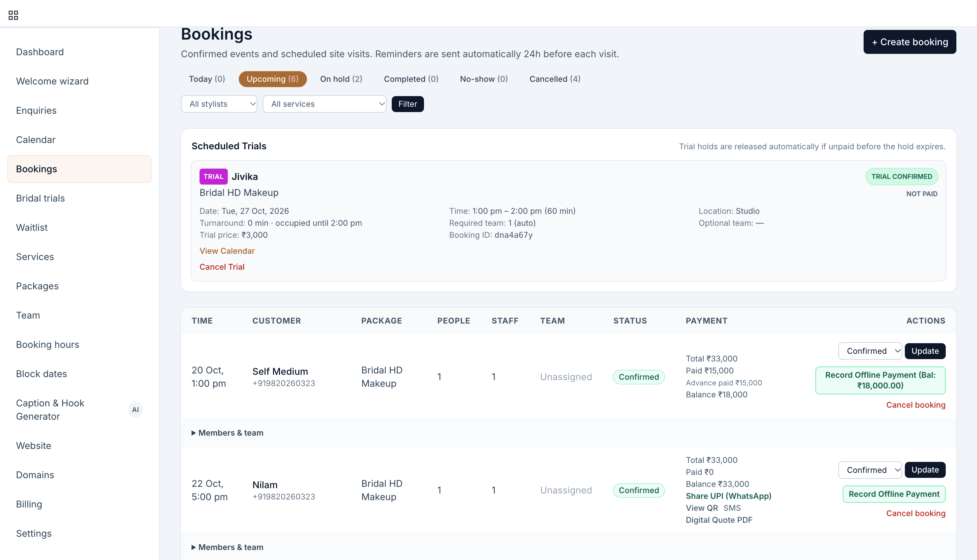Image resolution: width=977 pixels, height=560 pixels.
Task: Open Billing in sidebar
Action: click(79, 504)
